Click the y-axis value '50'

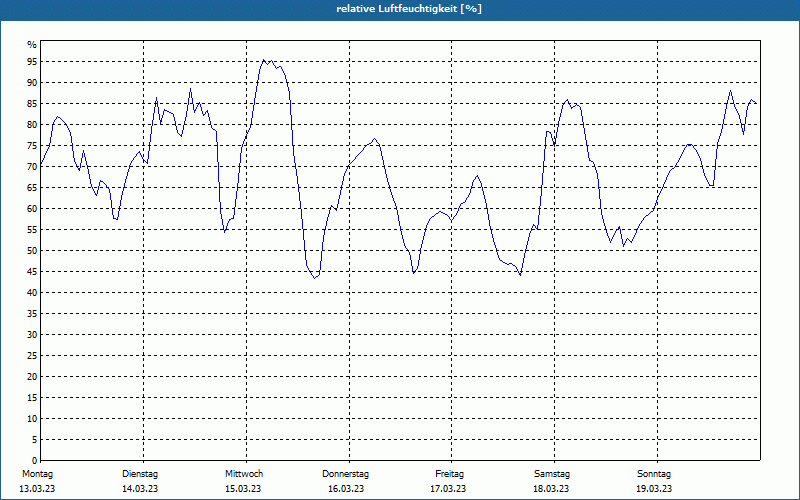tap(32, 251)
